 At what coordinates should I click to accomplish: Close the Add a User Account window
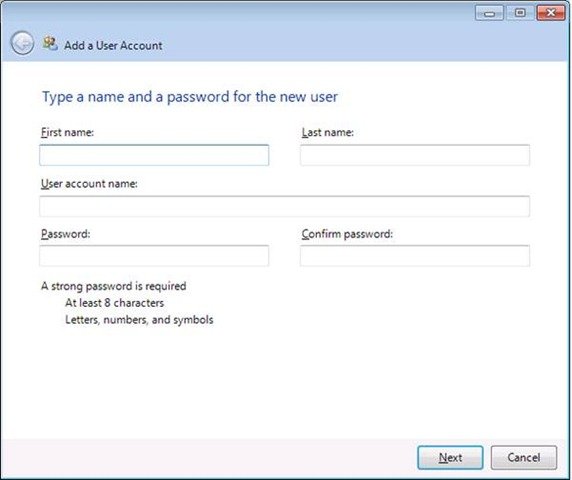tap(551, 13)
